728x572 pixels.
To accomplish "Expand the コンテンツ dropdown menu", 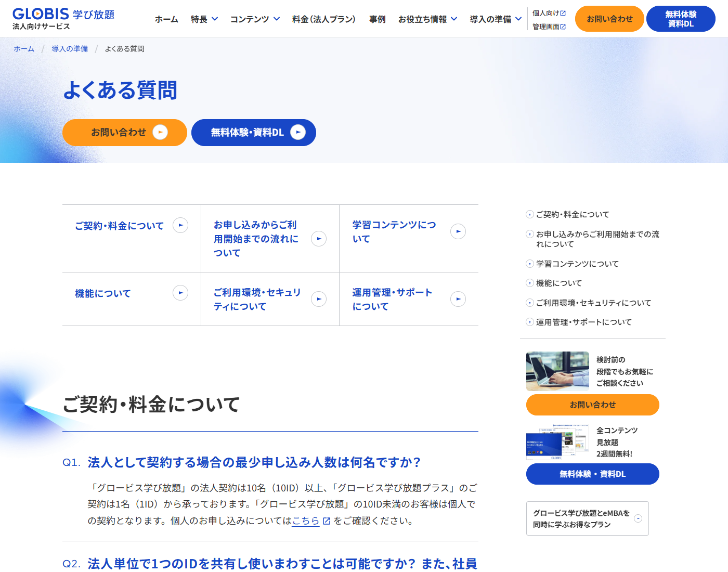I will coord(255,19).
